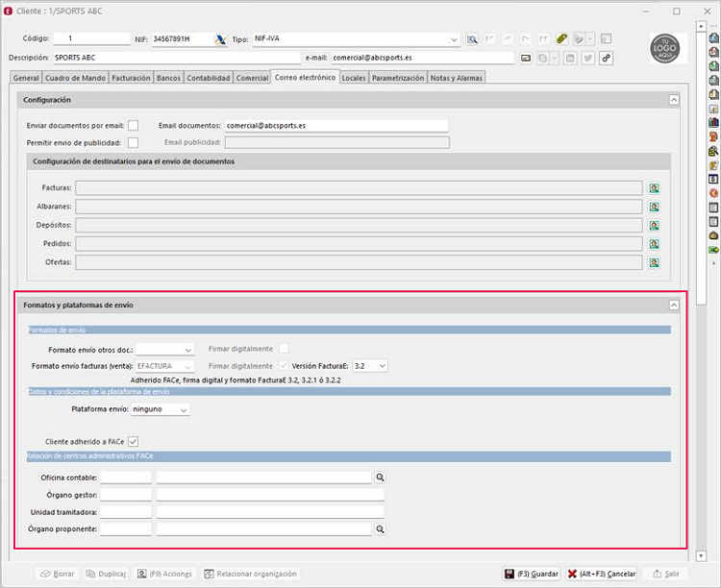Toggle Firmar digitalmente for facturas venta
Image resolution: width=721 pixels, height=588 pixels.
click(x=284, y=365)
